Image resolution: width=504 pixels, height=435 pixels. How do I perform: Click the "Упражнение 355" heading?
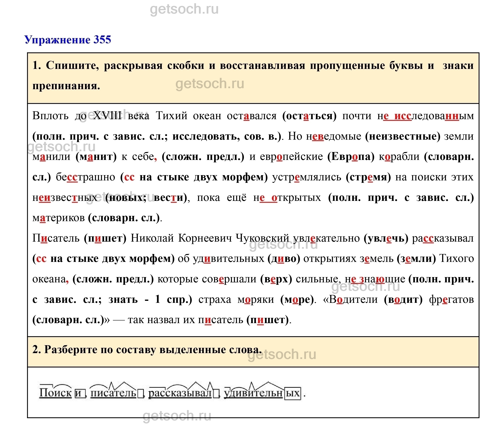68,40
